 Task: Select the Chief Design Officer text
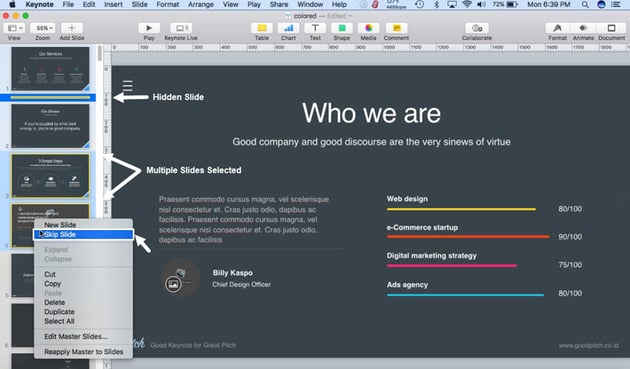[241, 285]
